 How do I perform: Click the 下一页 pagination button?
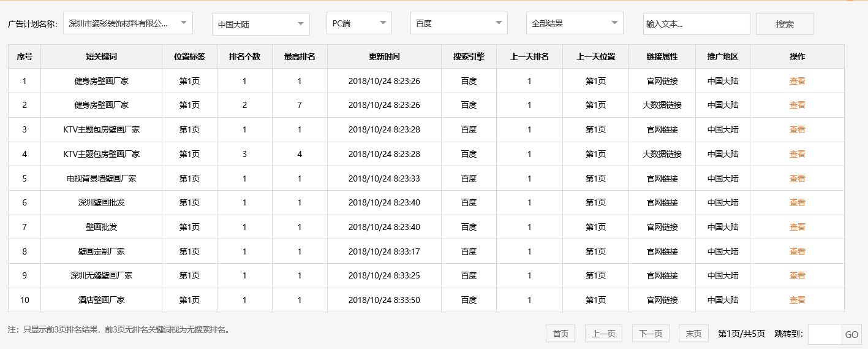pyautogui.click(x=651, y=334)
